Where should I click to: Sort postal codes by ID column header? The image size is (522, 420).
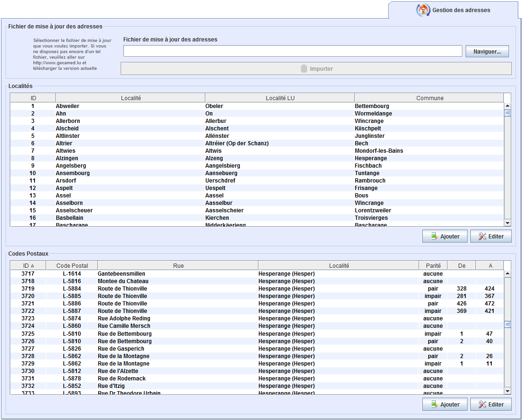pyautogui.click(x=28, y=266)
